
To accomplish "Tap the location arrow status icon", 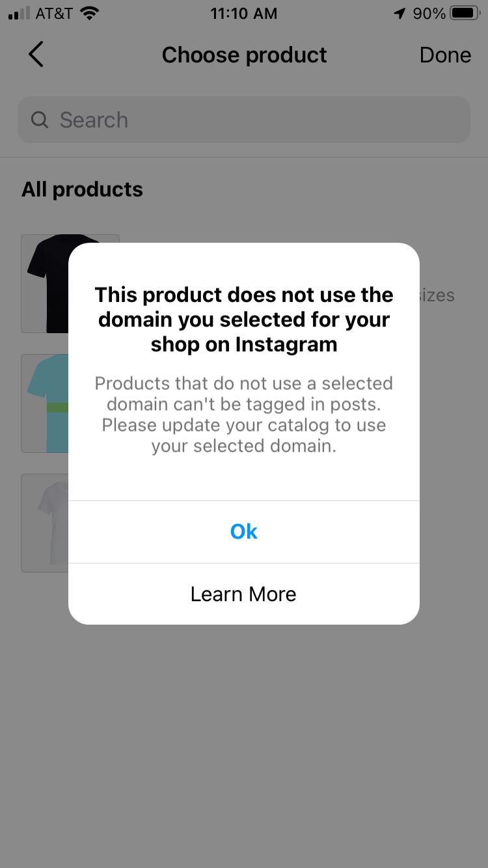I will point(400,13).
